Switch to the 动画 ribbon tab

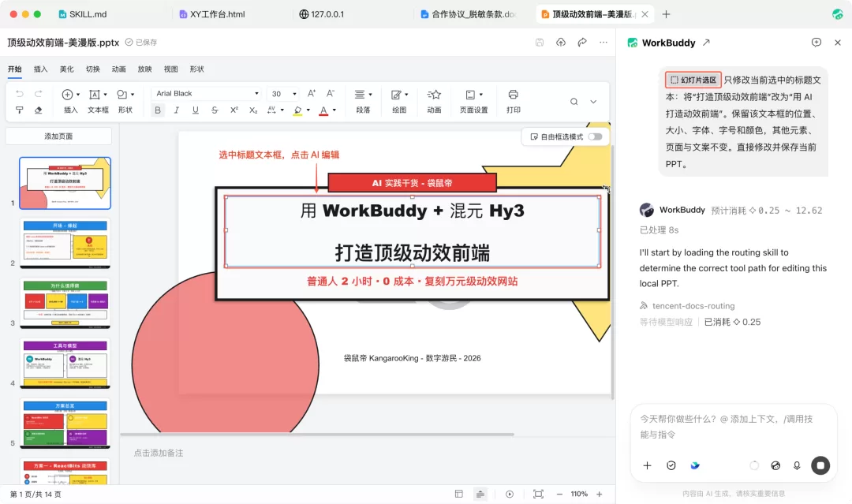tap(119, 69)
